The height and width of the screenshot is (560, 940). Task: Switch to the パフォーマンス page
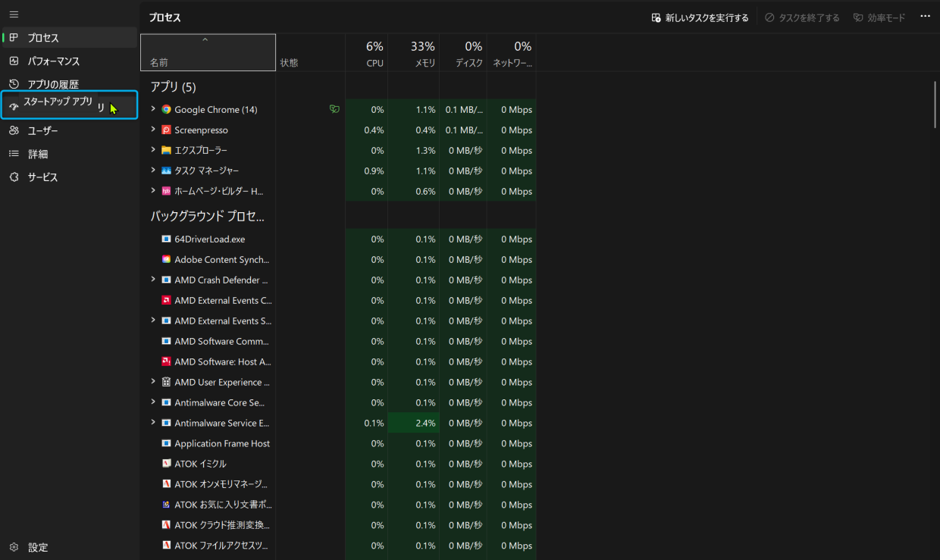[53, 61]
